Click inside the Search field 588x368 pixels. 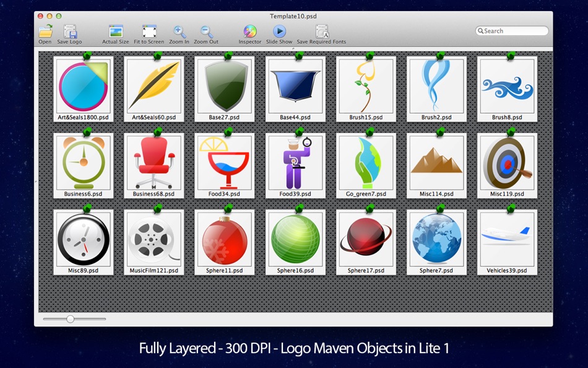(512, 31)
